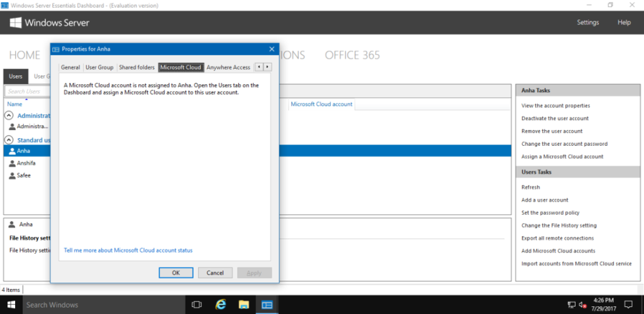Click Deactivate the user account

[555, 118]
